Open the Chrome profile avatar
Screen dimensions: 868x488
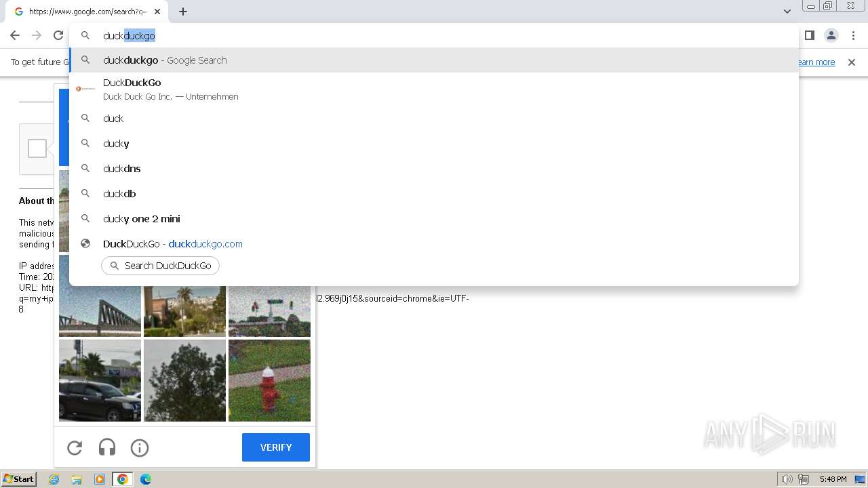(x=831, y=35)
